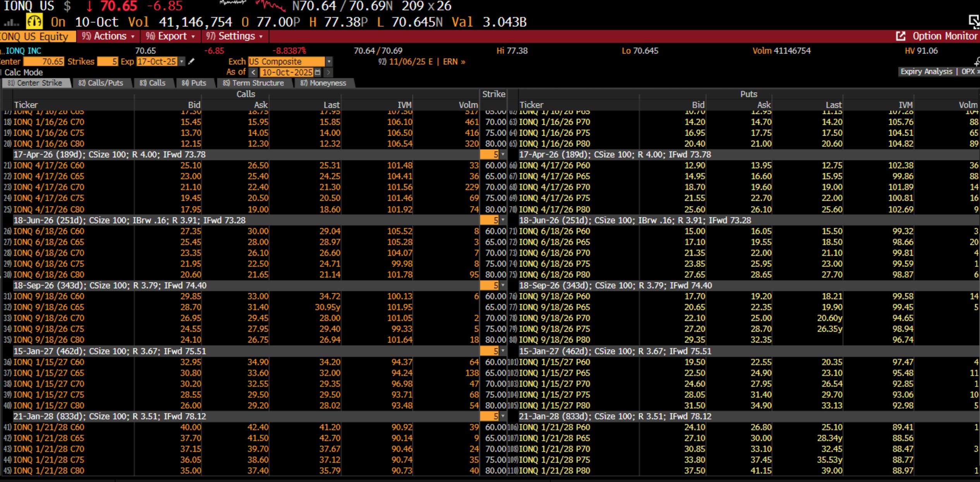The image size is (980, 482).
Task: Open the Exch US Composite dropdown
Action: (x=328, y=61)
